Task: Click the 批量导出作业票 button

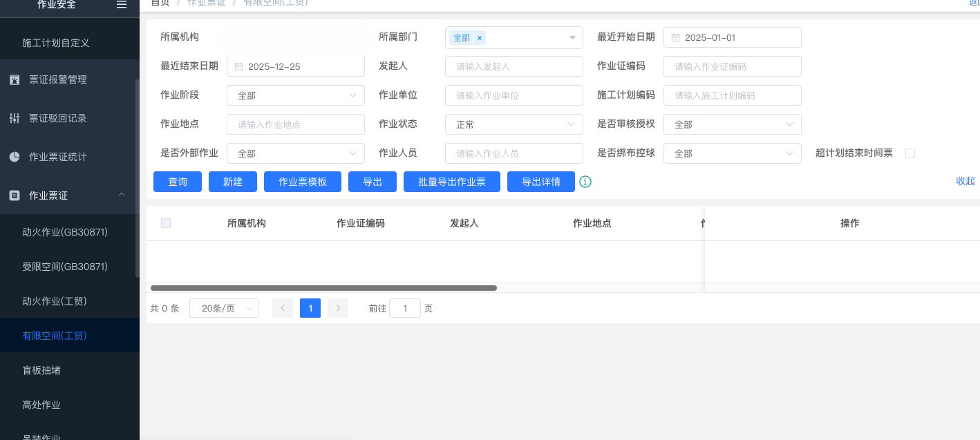Action: (451, 182)
